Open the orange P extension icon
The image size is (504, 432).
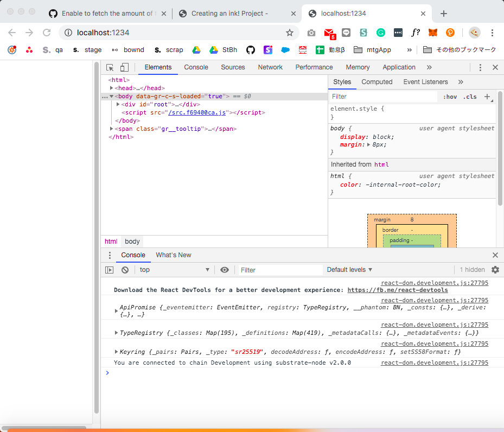[x=450, y=33]
